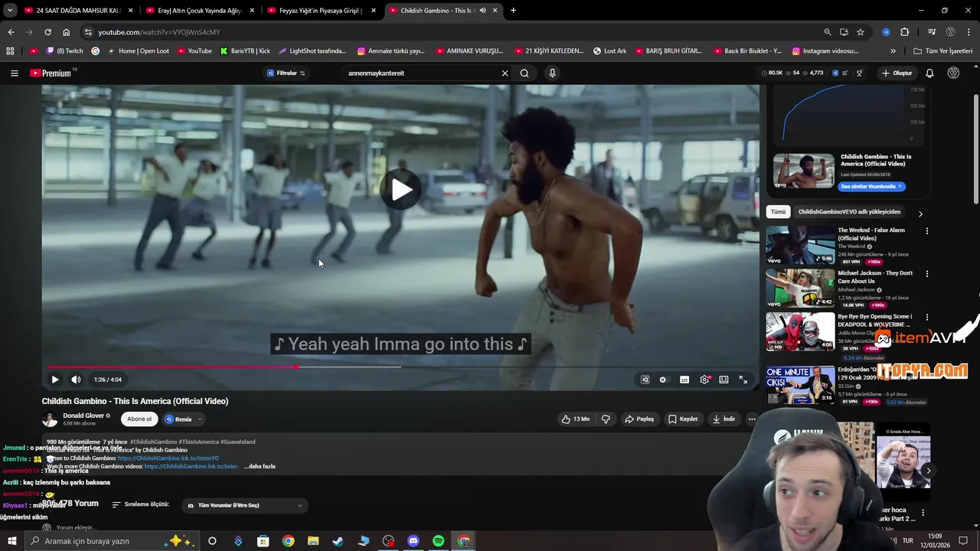
Task: Click the small play icon in player controls
Action: pos(55,380)
